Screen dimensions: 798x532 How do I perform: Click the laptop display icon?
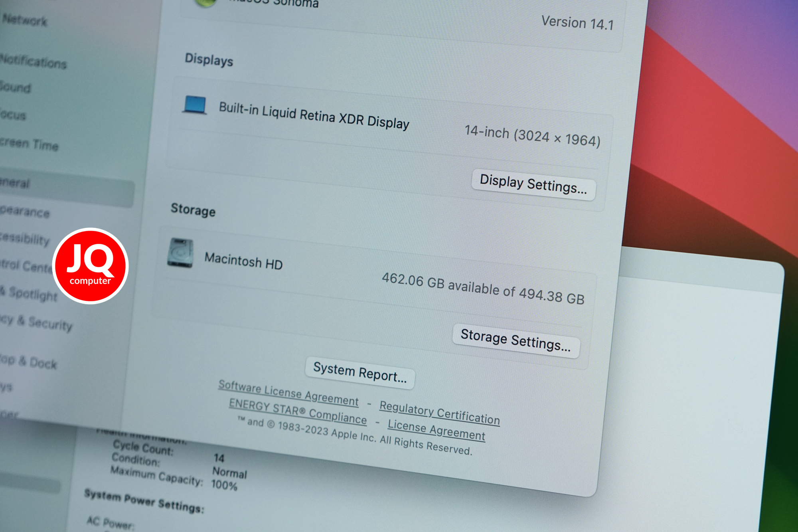(x=195, y=105)
